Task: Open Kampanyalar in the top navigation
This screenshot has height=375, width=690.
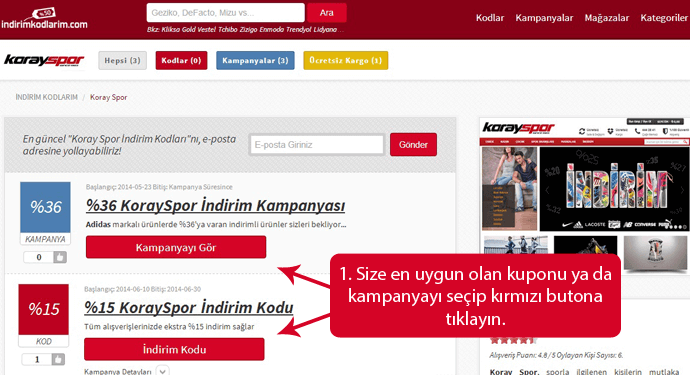Action: click(544, 18)
